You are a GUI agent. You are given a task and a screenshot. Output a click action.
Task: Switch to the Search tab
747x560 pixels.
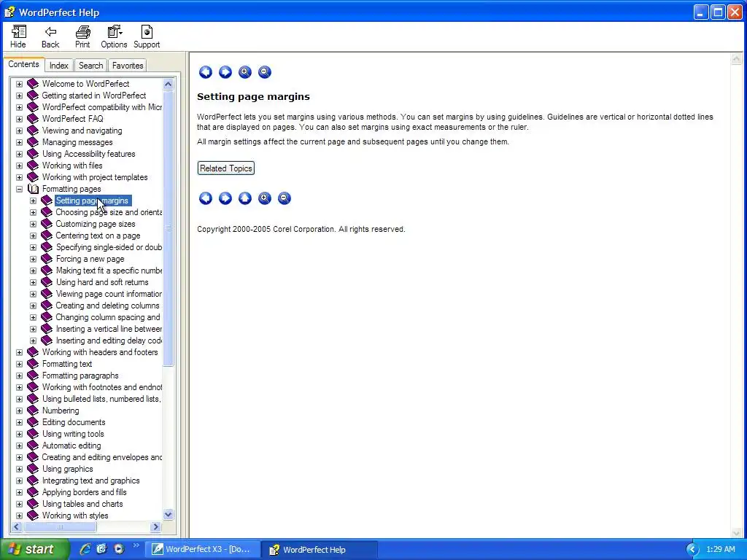[x=90, y=66]
